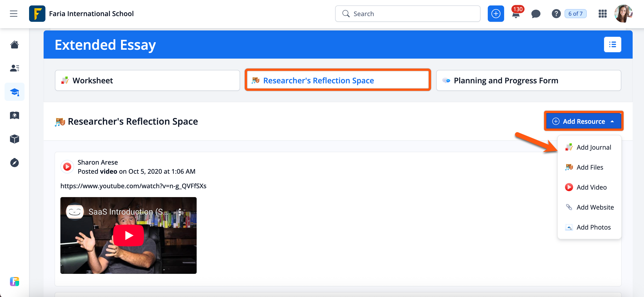Open the hamburger navigation menu
The image size is (644, 297).
[x=13, y=14]
